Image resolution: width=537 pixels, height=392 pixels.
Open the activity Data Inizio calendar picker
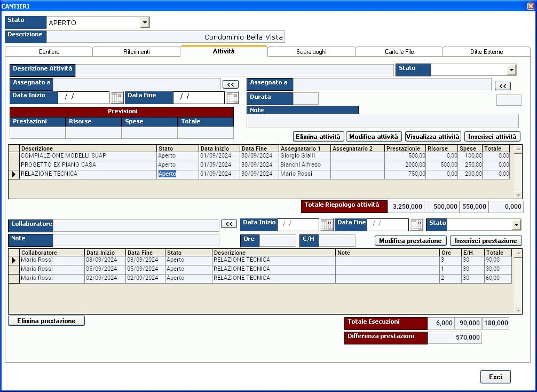click(x=116, y=98)
